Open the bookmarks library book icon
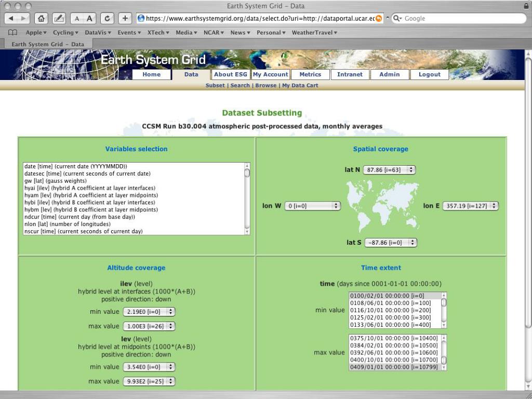Screen dimensions: 532x399 point(12,33)
